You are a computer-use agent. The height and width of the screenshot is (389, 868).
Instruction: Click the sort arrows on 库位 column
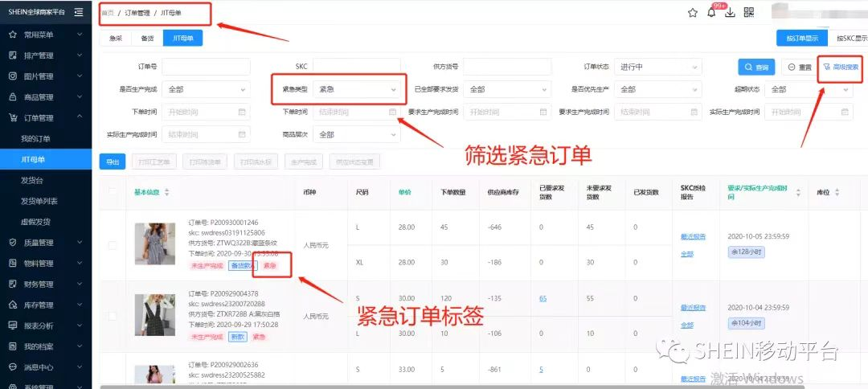[x=837, y=193]
